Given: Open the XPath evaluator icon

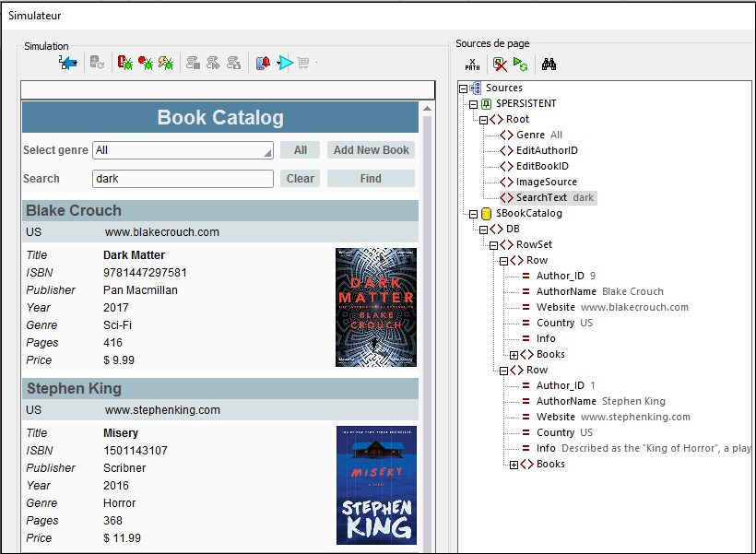Looking at the screenshot, I should coord(472,64).
